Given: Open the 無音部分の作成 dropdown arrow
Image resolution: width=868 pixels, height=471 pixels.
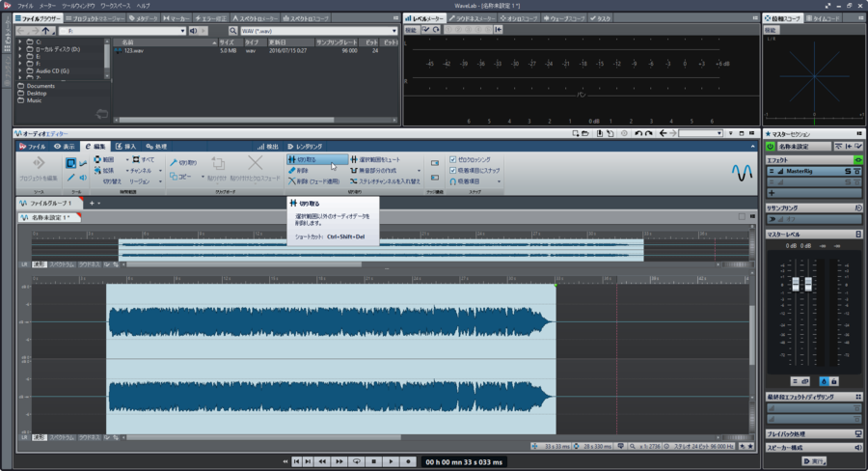Looking at the screenshot, I should pyautogui.click(x=419, y=171).
